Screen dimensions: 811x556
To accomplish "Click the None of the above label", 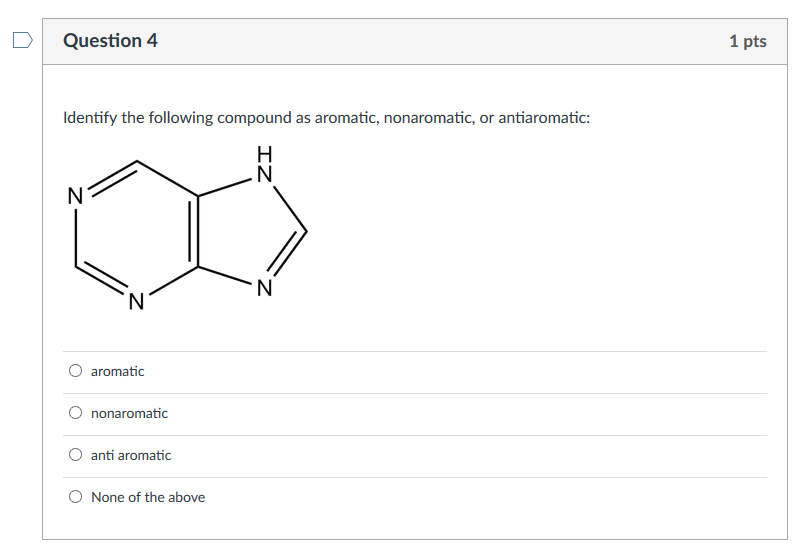I will point(148,497).
